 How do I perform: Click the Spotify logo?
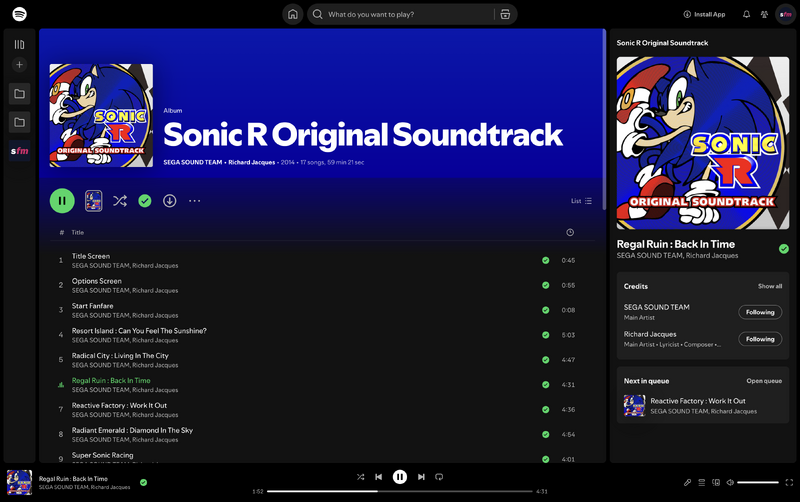click(19, 14)
